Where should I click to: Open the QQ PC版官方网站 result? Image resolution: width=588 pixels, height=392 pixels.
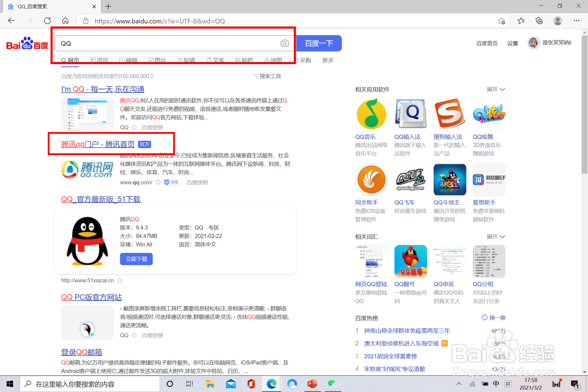[91, 297]
